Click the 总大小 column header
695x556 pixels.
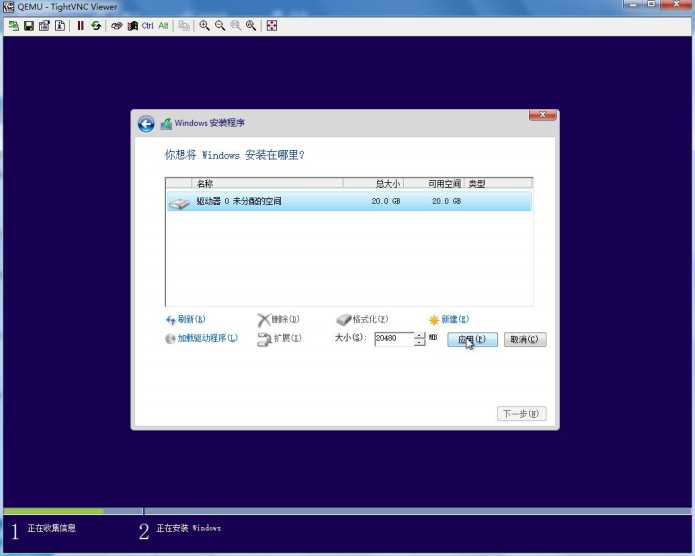(373, 183)
